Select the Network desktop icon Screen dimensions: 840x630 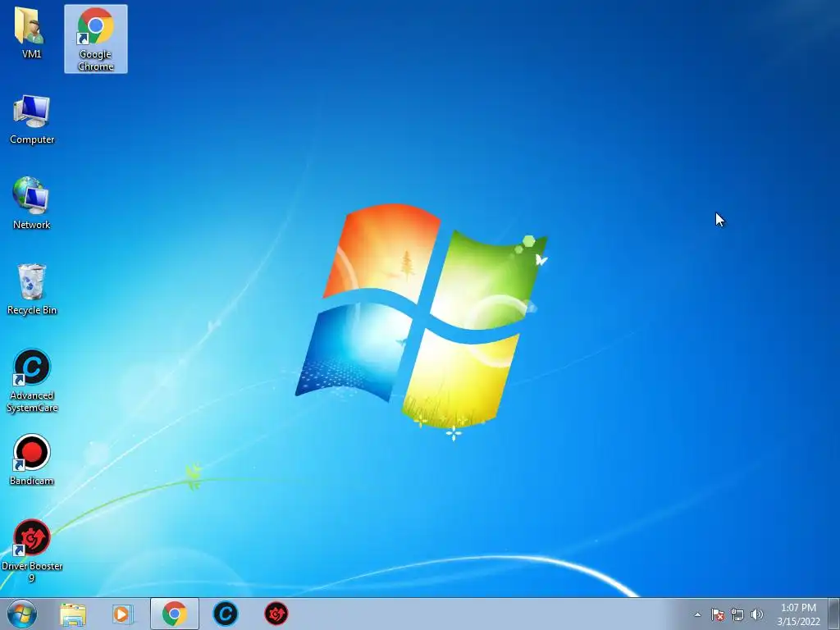click(x=32, y=203)
